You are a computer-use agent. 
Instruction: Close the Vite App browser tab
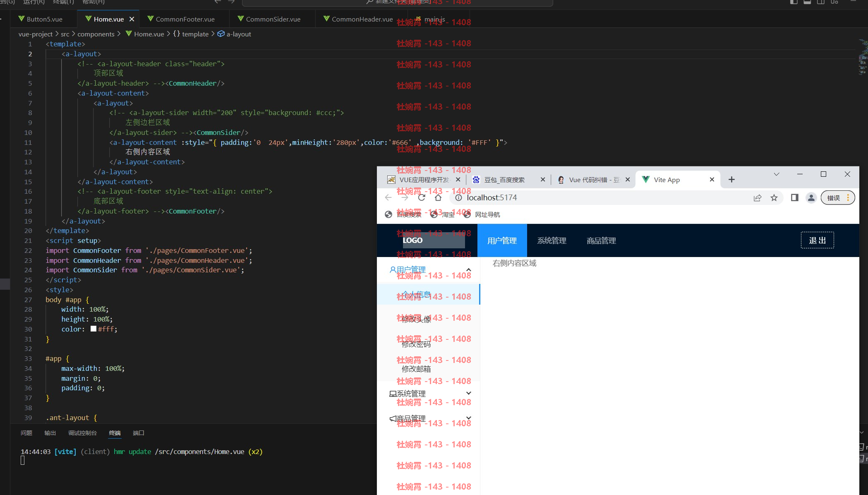point(712,179)
